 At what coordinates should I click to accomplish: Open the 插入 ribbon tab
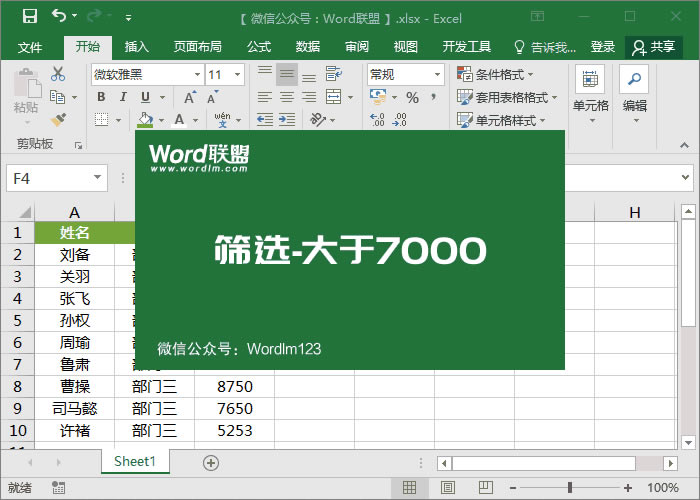(x=136, y=46)
